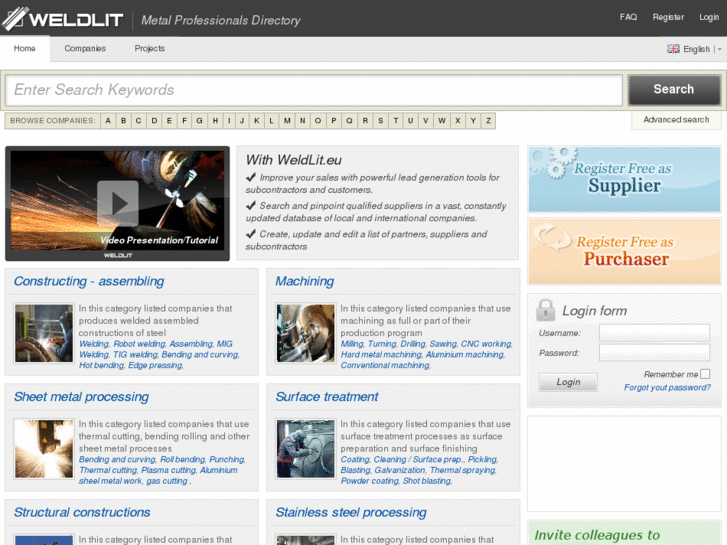
Task: Click the Machining lathe thumbnail
Action: 306,333
